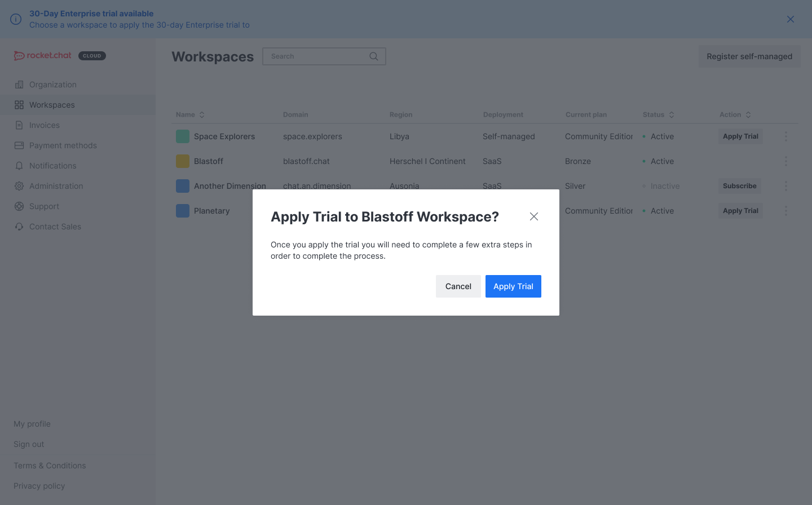Viewport: 812px width, 505px height.
Task: Click the Payment methods card icon
Action: click(19, 145)
